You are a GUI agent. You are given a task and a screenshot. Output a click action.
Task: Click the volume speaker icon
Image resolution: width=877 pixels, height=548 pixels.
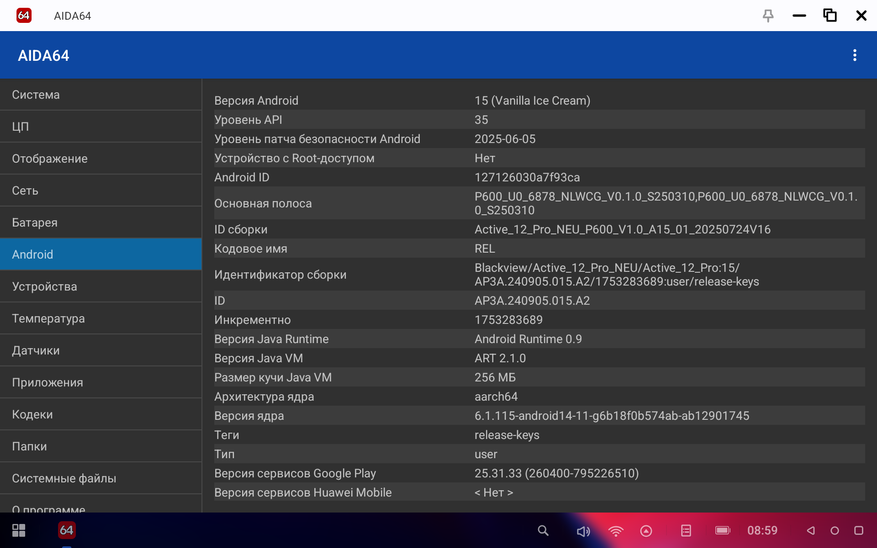pyautogui.click(x=583, y=531)
